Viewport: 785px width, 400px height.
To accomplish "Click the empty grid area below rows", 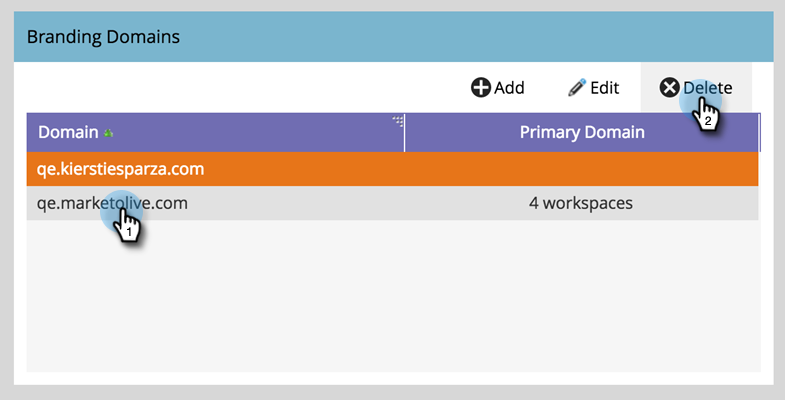I will tap(394, 295).
